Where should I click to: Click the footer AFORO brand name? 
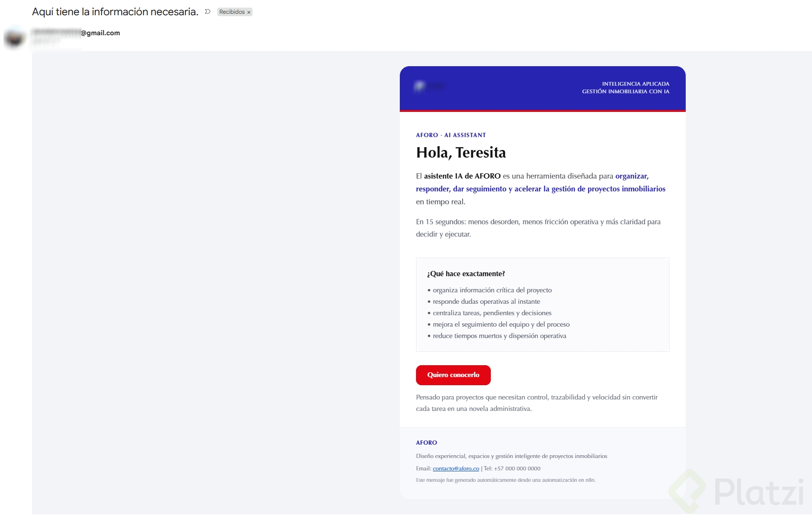pos(426,443)
